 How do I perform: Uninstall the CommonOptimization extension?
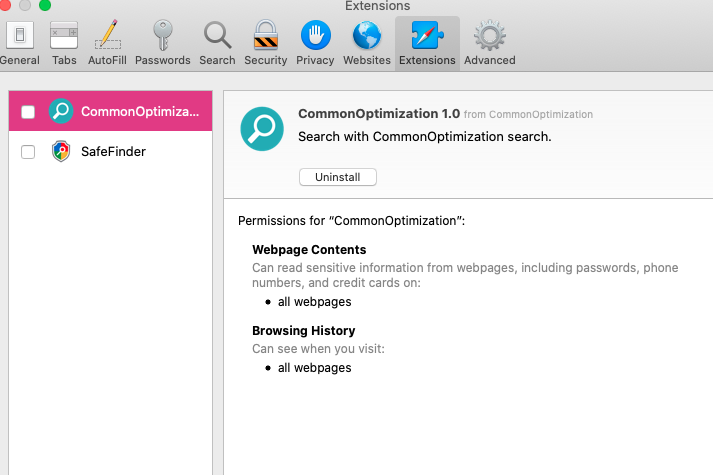click(338, 177)
